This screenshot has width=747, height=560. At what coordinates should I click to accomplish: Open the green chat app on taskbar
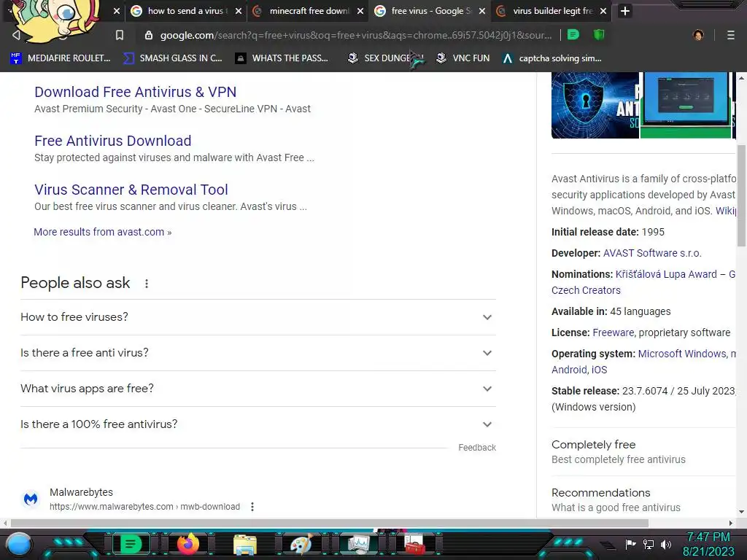(131, 544)
